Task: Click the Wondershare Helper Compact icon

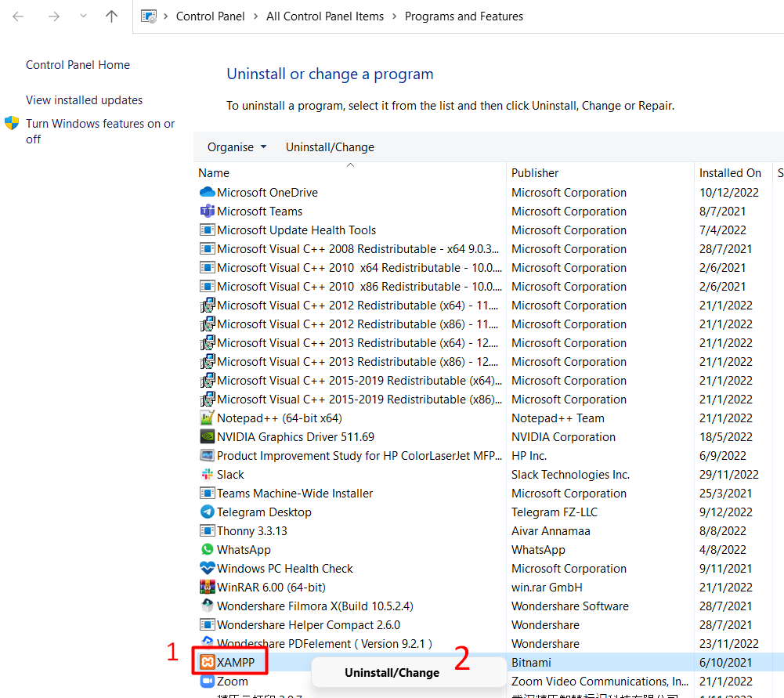Action: coord(207,624)
